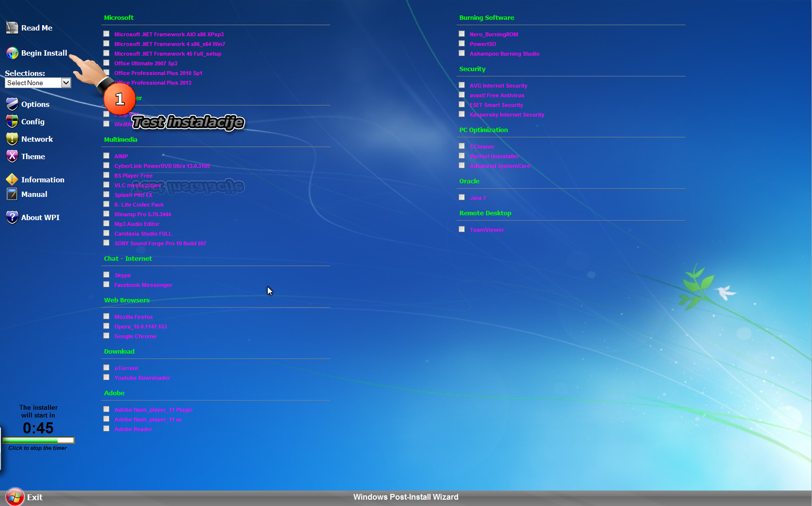Screen dimensions: 812x506
Task: Click the "SONY Sound Forge Pro 10 Build 507" label
Action: (x=160, y=243)
